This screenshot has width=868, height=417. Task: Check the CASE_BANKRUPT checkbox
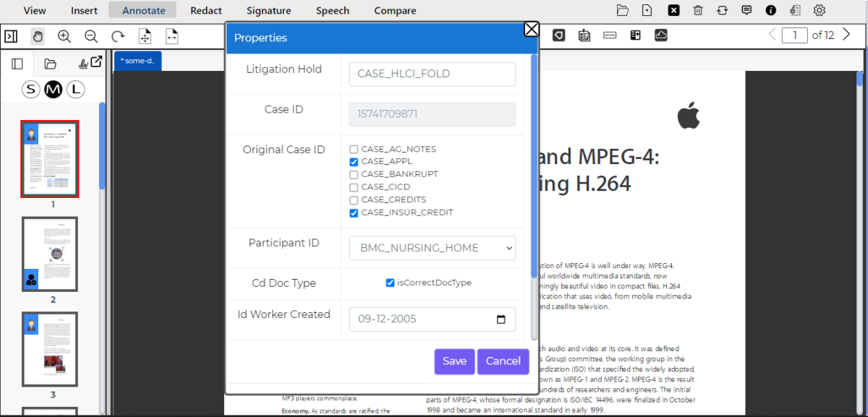click(354, 174)
